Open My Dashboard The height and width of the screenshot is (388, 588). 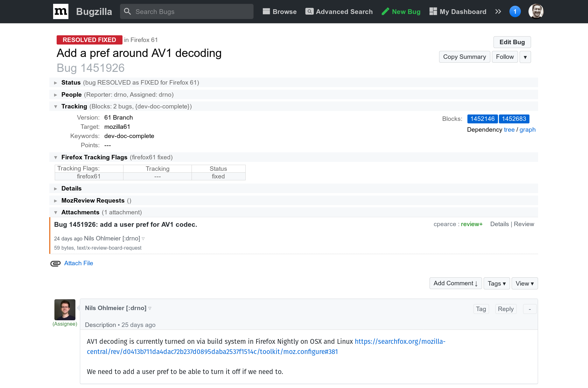coord(457,11)
